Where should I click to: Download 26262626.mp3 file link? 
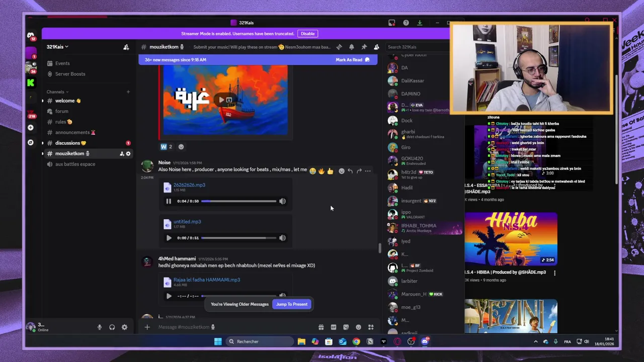pyautogui.click(x=189, y=185)
